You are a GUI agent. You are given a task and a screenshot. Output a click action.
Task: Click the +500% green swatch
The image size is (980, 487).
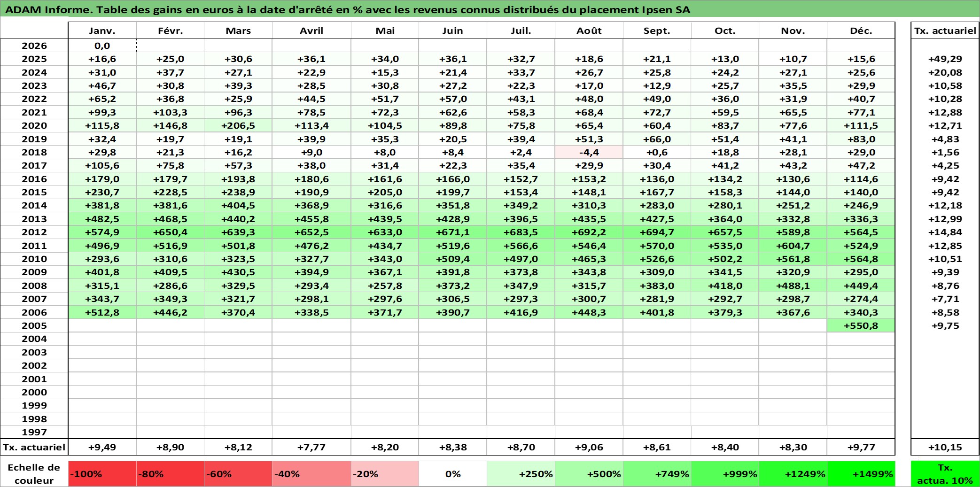589,474
